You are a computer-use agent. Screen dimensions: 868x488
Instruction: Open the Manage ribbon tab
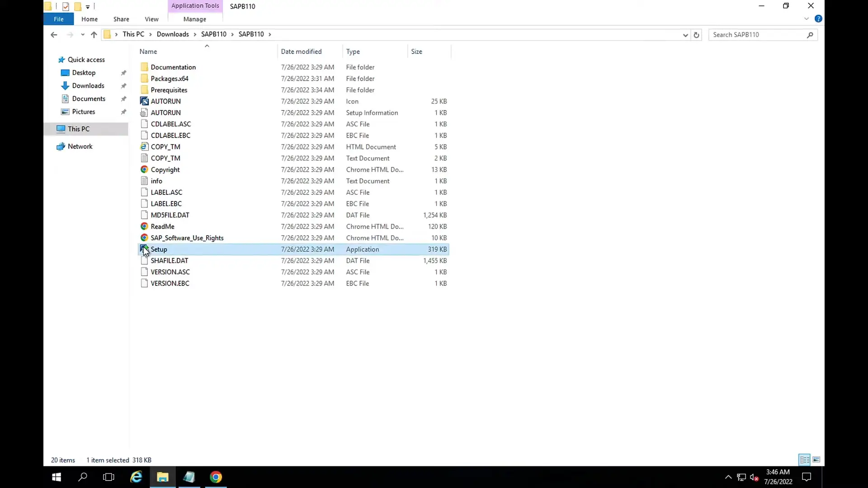coord(195,19)
